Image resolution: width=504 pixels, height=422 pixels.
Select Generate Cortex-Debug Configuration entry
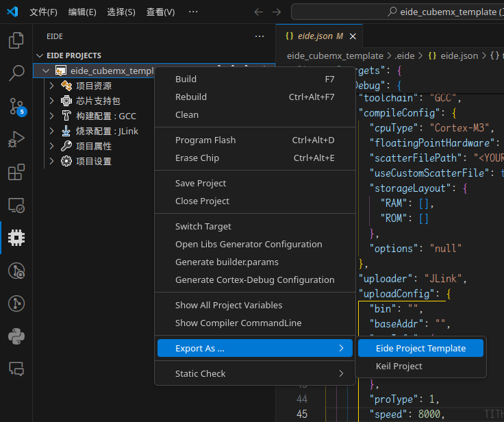[255, 280]
